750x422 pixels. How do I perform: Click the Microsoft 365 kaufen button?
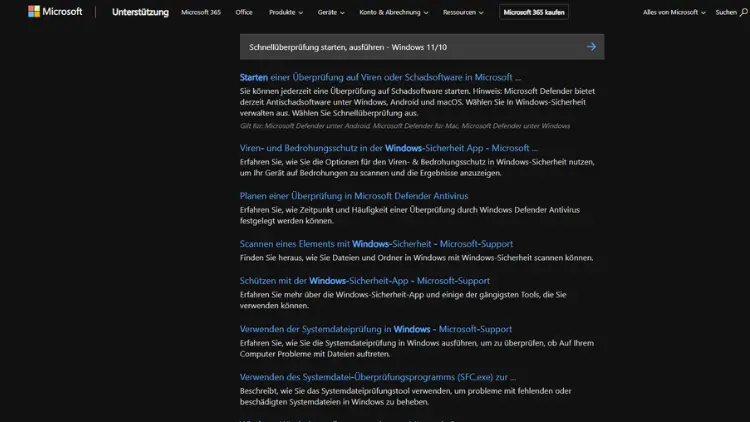pyautogui.click(x=534, y=12)
